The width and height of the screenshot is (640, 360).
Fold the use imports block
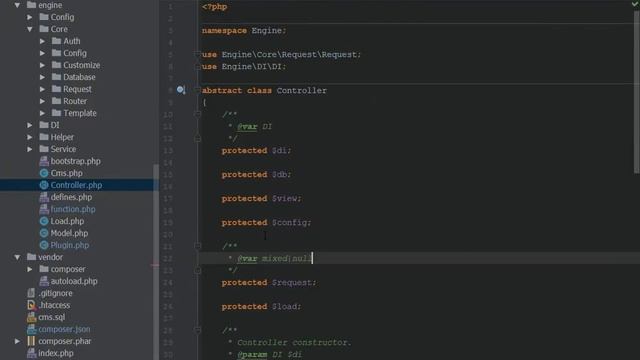click(x=197, y=55)
